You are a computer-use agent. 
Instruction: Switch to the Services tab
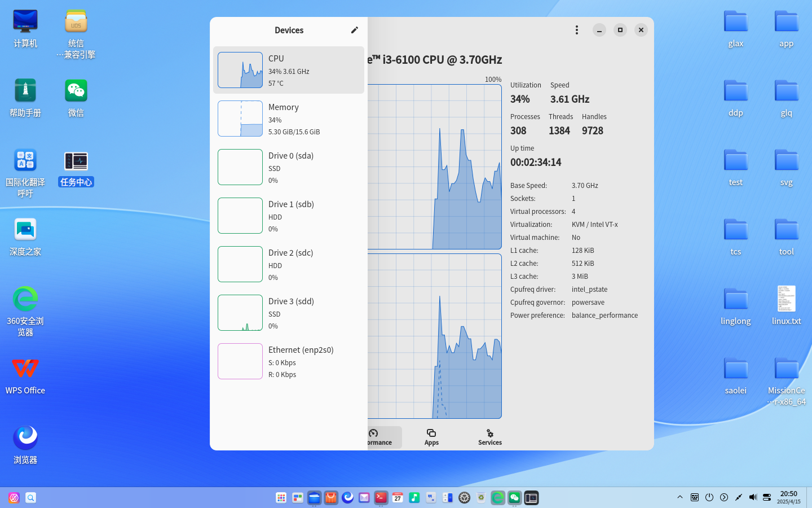coord(490,437)
